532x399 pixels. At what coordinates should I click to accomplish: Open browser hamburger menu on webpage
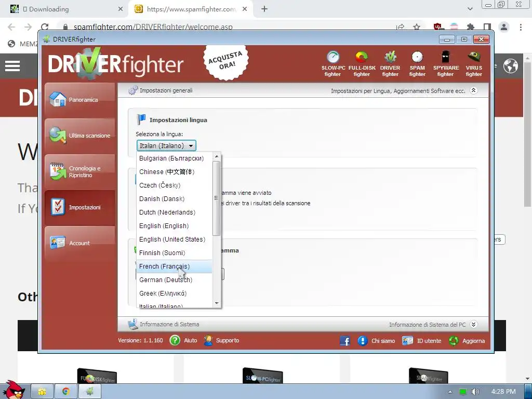pyautogui.click(x=12, y=66)
